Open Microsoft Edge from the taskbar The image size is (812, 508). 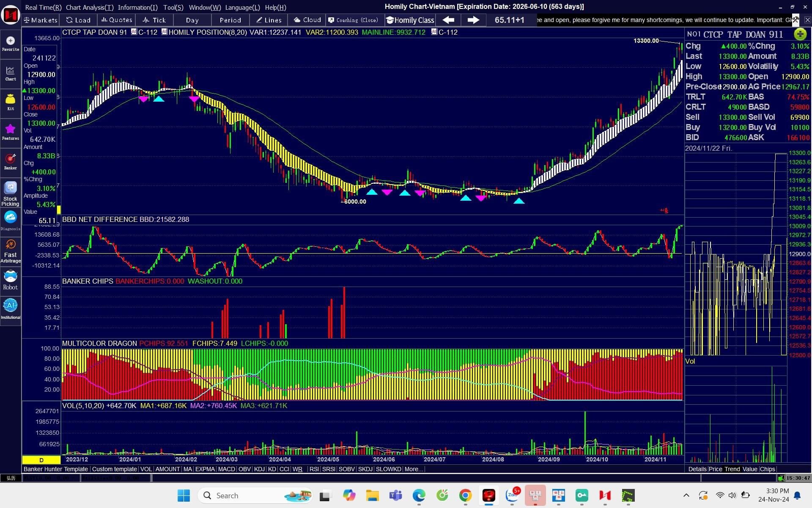(x=419, y=495)
